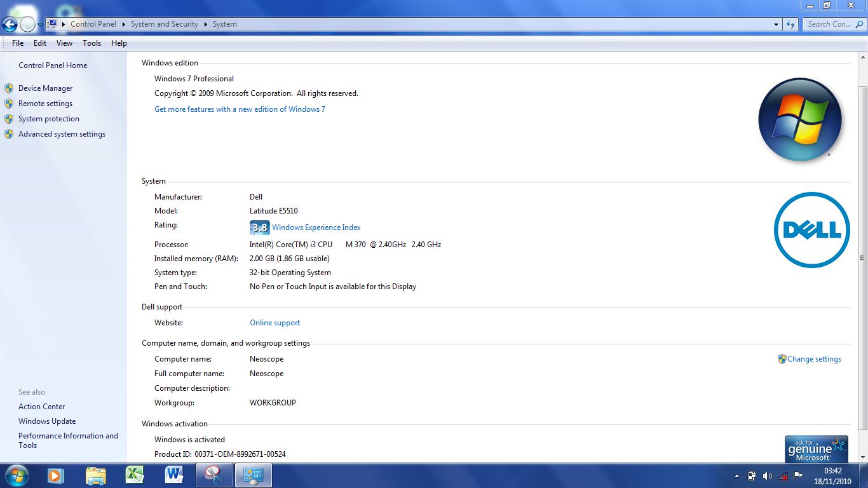Click the shield icon beside Advanced system settings
Image resolution: width=868 pixels, height=488 pixels.
(x=9, y=134)
